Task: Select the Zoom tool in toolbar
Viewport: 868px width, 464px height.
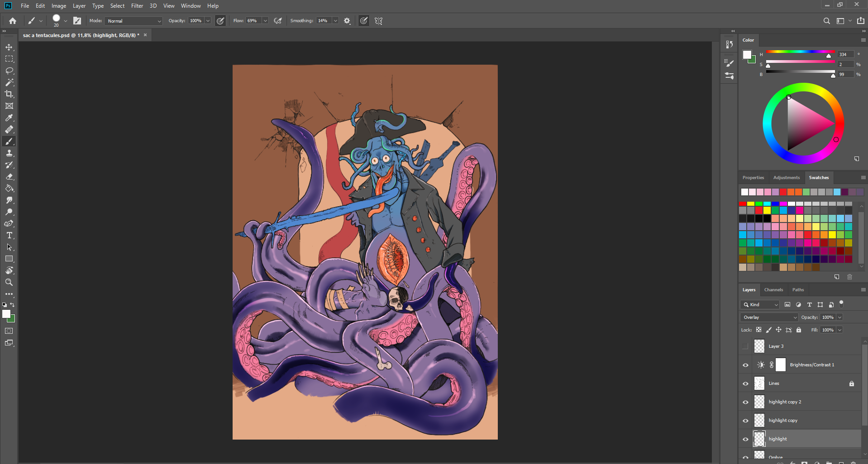Action: 9,282
